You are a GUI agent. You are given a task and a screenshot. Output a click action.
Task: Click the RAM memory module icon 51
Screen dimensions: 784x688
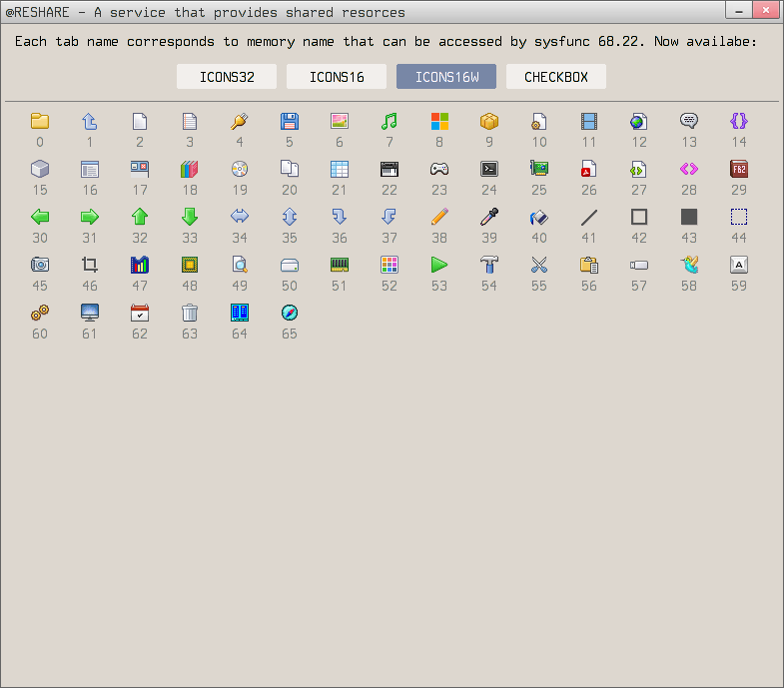point(340,265)
